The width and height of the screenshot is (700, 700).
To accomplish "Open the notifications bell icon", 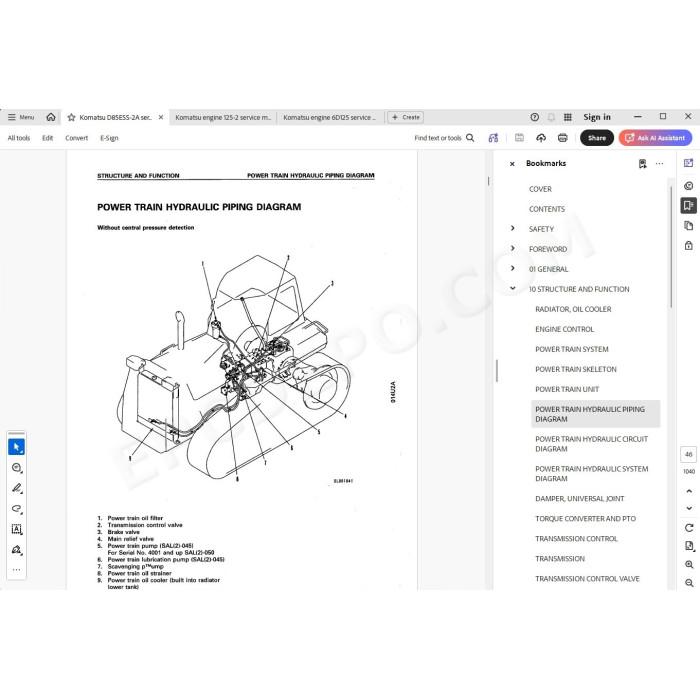I will tap(551, 117).
